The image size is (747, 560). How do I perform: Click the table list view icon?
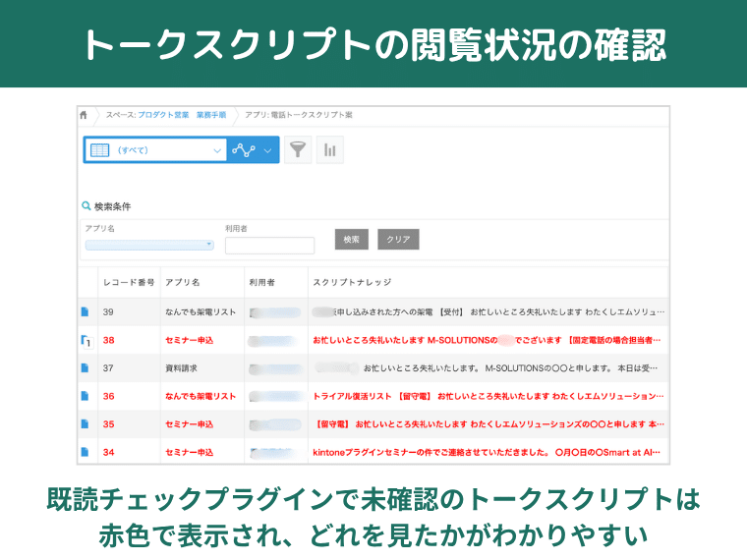(99, 150)
